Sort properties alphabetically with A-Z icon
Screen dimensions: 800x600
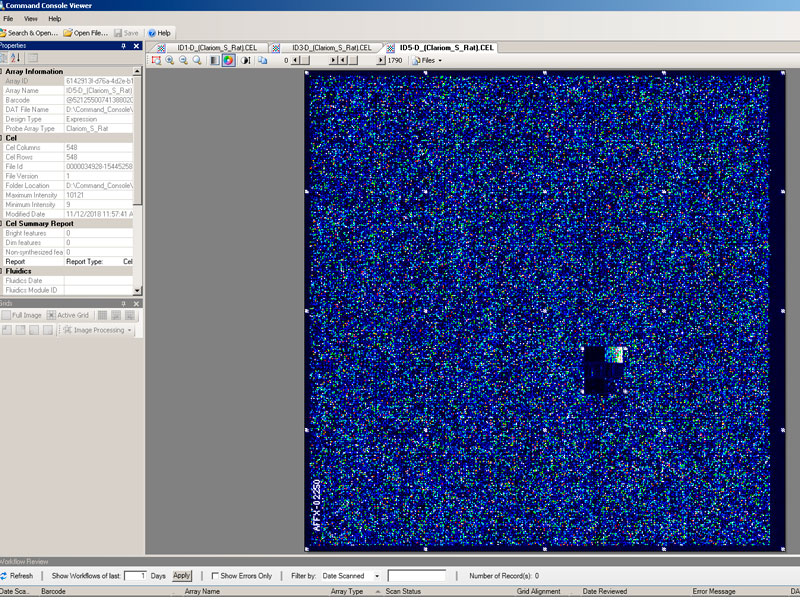[15, 58]
